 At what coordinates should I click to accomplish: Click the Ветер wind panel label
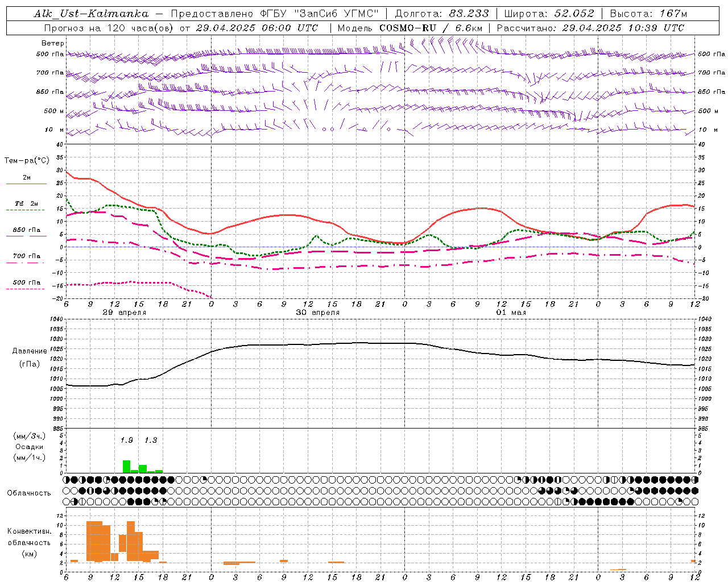click(x=53, y=43)
